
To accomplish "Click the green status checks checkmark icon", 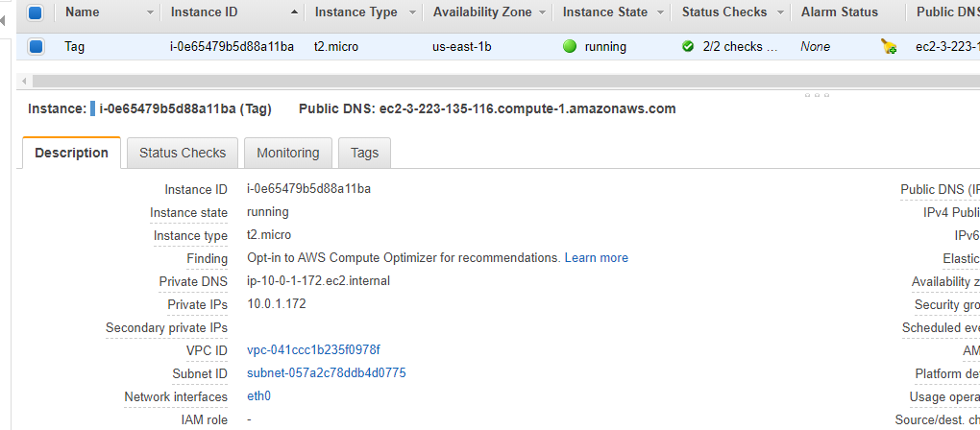I will click(688, 46).
